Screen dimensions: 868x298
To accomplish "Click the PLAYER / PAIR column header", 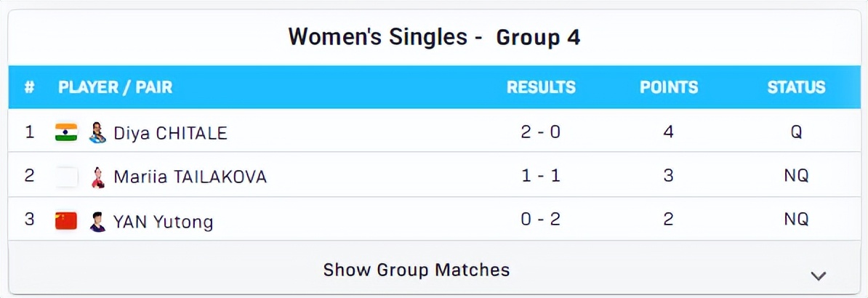I will coord(116,88).
